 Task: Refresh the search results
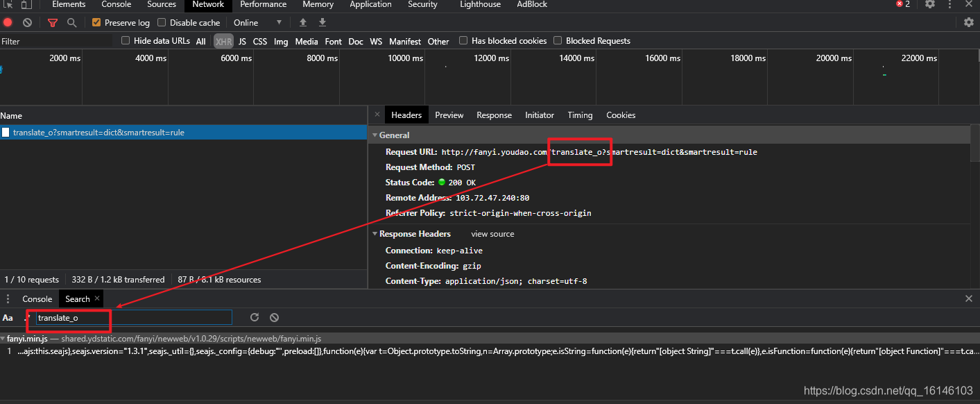click(x=255, y=317)
